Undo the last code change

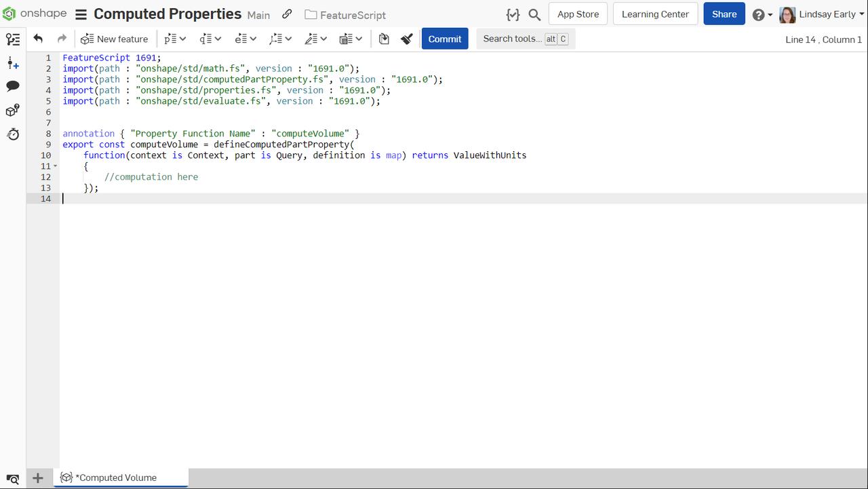(39, 39)
